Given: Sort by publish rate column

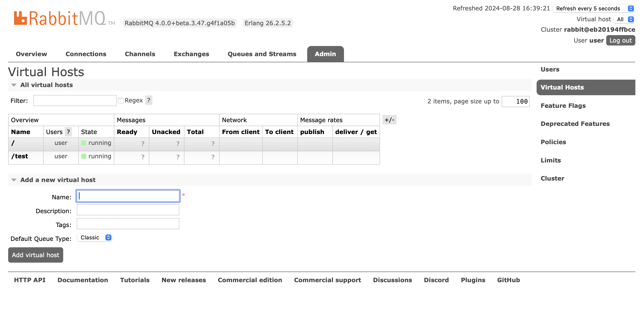Looking at the screenshot, I should [312, 132].
